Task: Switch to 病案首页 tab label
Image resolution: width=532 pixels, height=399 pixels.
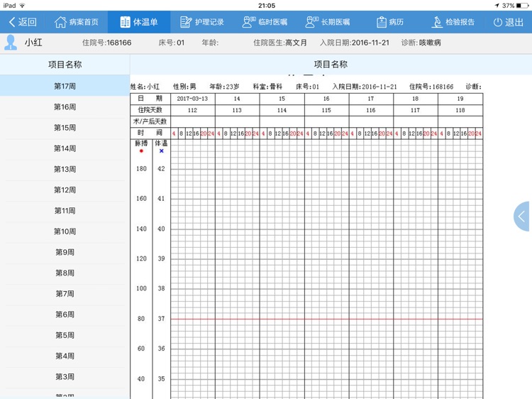Action: tap(84, 22)
